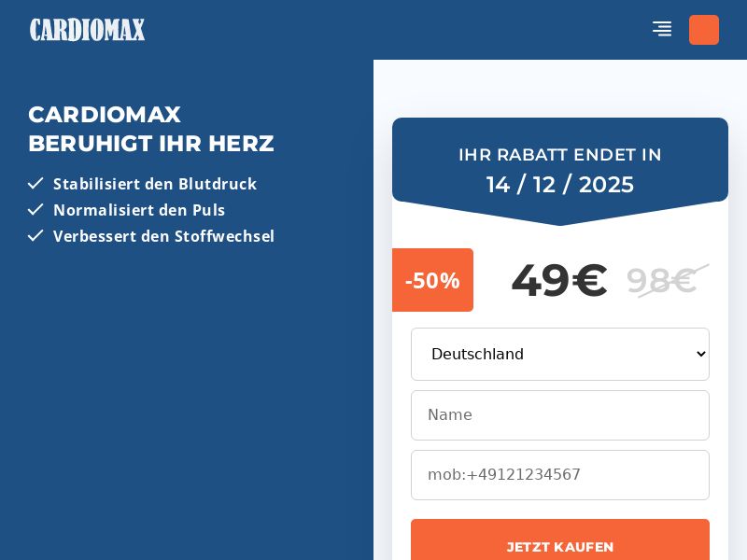Click checkmark beside Stabilisiert den Blutdruck

pyautogui.click(x=35, y=184)
